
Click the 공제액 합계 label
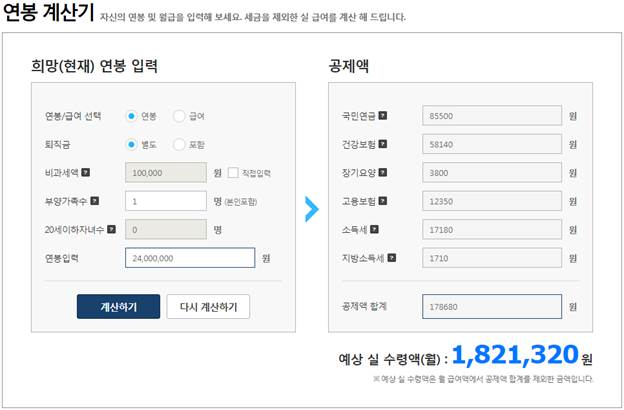click(x=364, y=306)
